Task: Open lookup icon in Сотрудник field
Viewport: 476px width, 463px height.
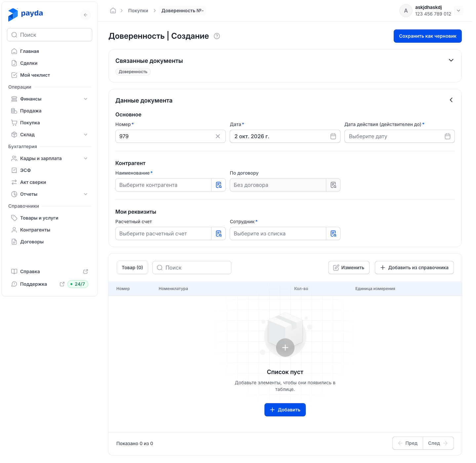Action: 333,233
